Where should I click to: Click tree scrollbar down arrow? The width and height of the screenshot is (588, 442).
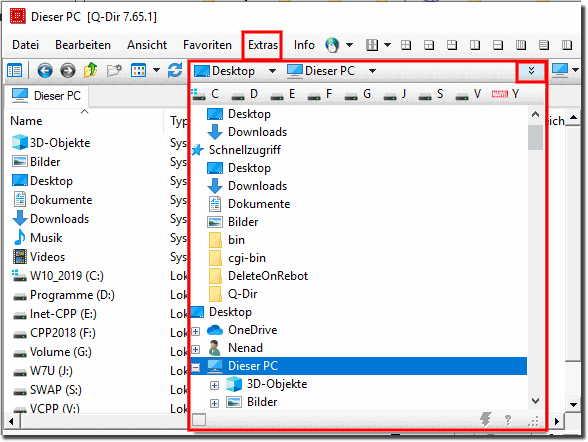coord(536,401)
